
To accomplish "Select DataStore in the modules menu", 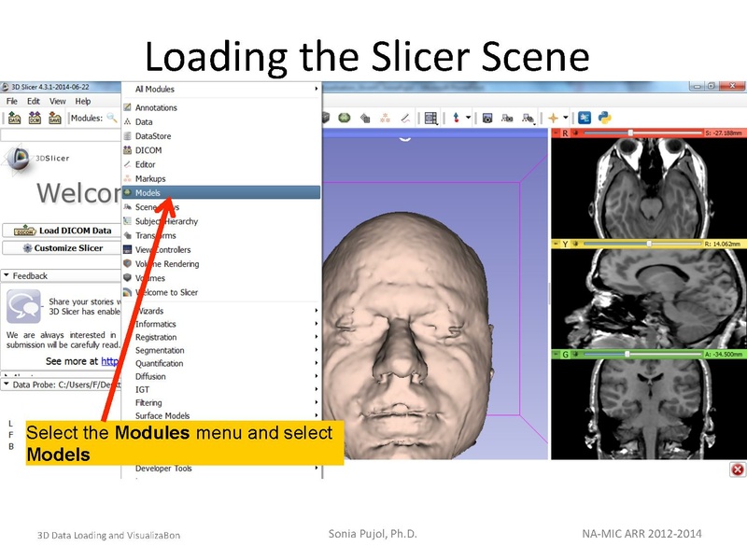I will [221, 136].
